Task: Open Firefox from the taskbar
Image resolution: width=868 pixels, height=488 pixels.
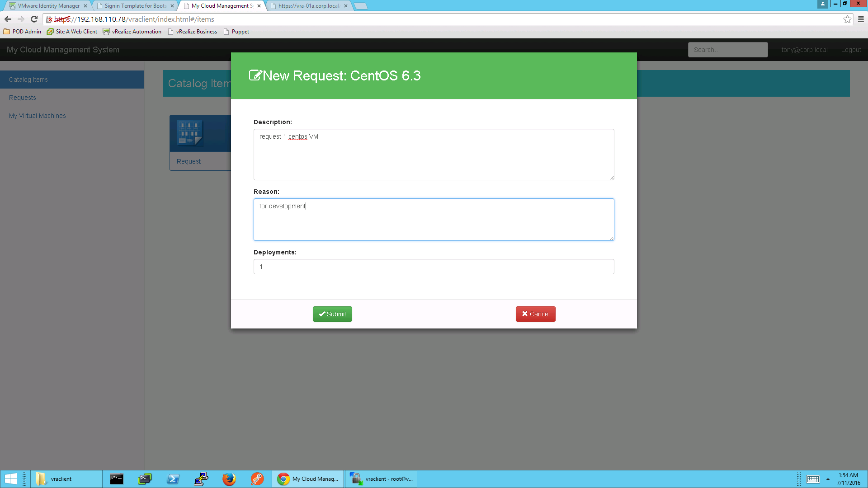Action: pyautogui.click(x=229, y=479)
